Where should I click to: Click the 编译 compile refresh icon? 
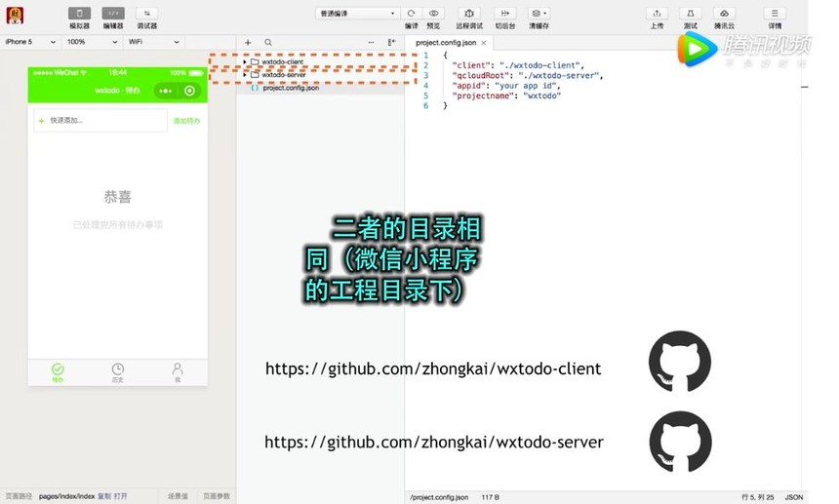(411, 14)
